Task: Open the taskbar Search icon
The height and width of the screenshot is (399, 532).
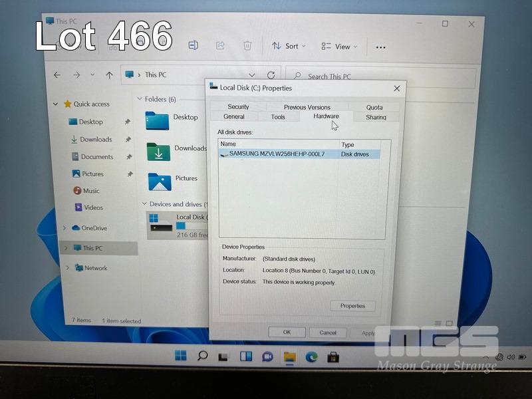Action: tap(202, 356)
